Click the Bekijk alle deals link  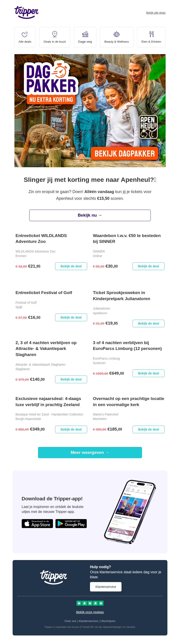(156, 13)
